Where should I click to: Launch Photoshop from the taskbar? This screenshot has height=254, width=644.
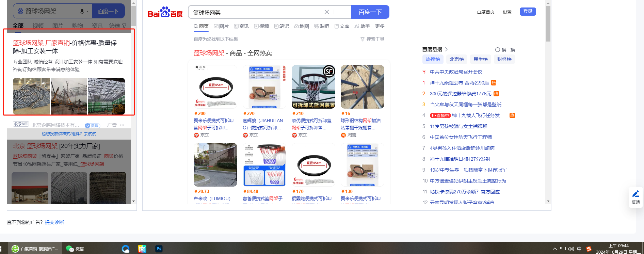[159, 249]
